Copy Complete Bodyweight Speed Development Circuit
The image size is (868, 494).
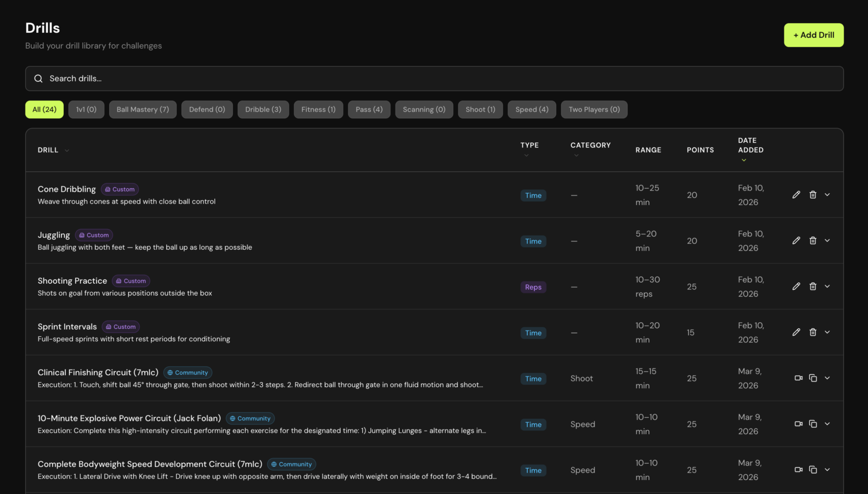813,470
